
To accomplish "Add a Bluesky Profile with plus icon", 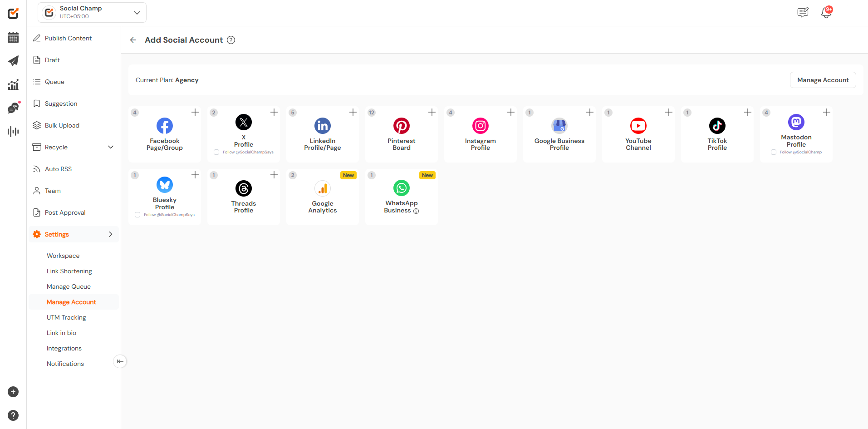I will click(195, 175).
